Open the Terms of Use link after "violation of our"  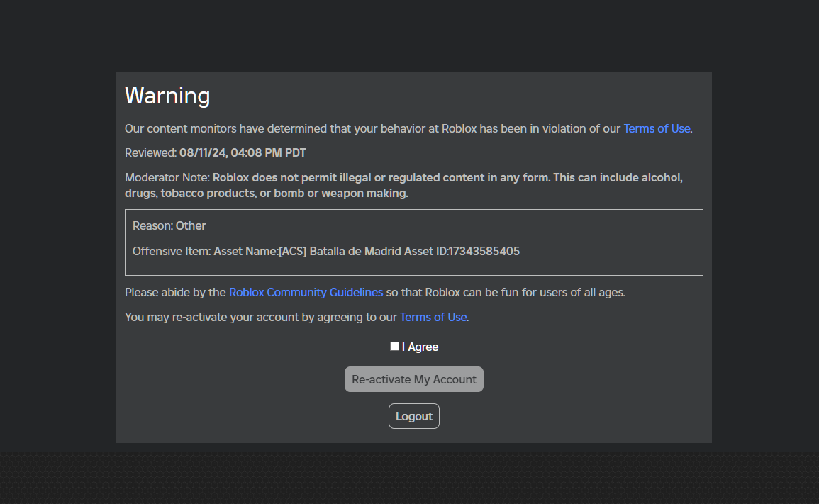(x=657, y=128)
